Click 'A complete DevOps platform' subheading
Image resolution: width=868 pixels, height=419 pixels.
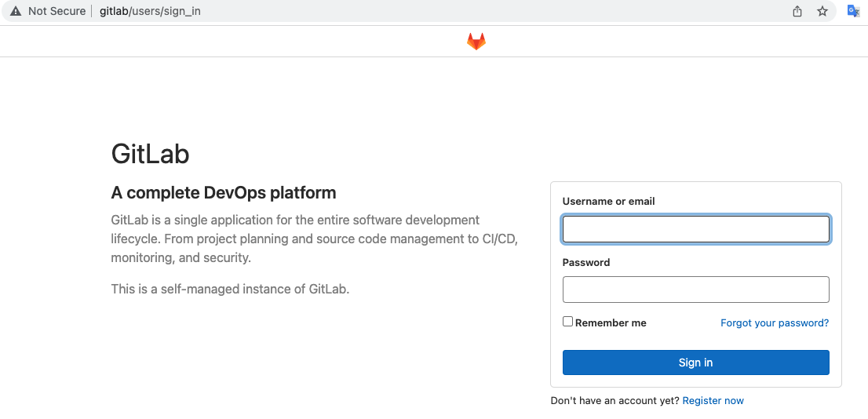tap(224, 192)
